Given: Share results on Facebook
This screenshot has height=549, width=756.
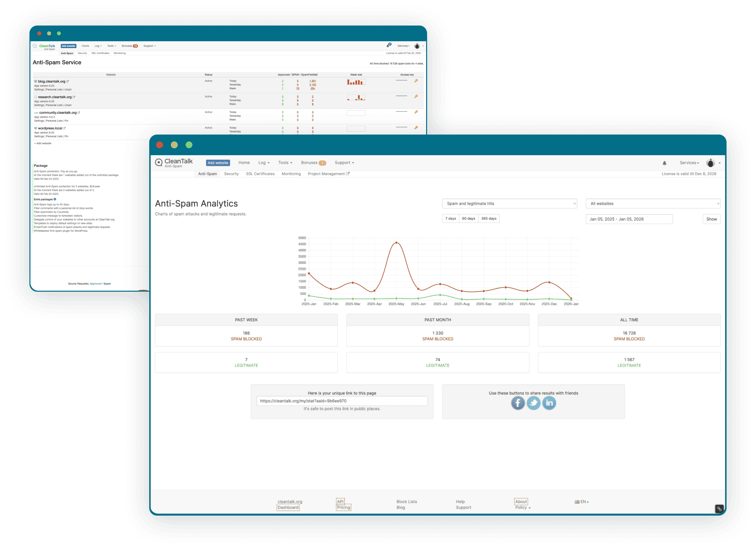Looking at the screenshot, I should pyautogui.click(x=518, y=403).
